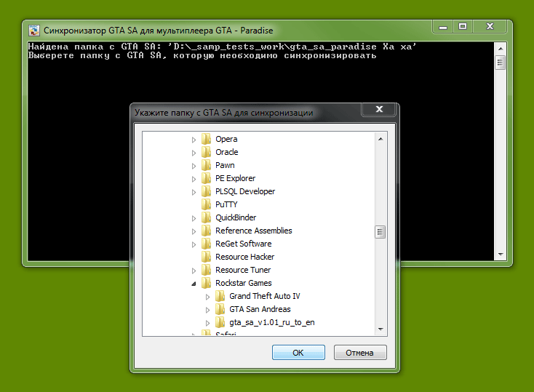Click the GTA San Andreas folder icon
The width and height of the screenshot is (534, 392).
tap(220, 309)
